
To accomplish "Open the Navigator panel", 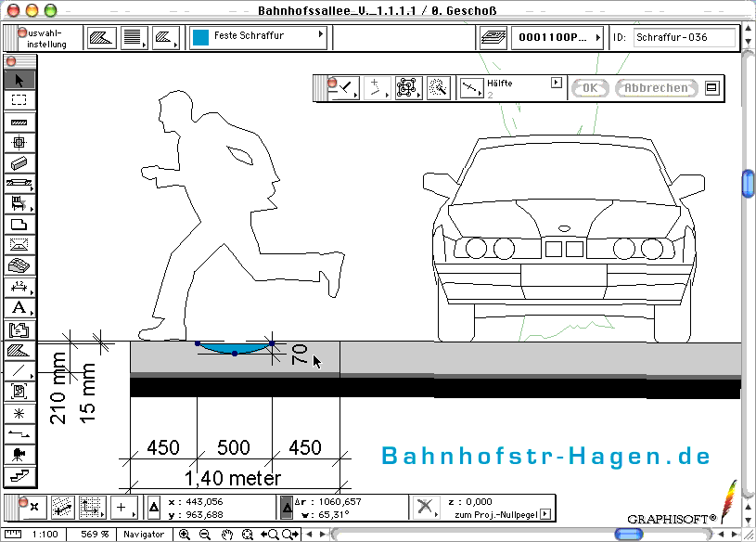I will [144, 535].
